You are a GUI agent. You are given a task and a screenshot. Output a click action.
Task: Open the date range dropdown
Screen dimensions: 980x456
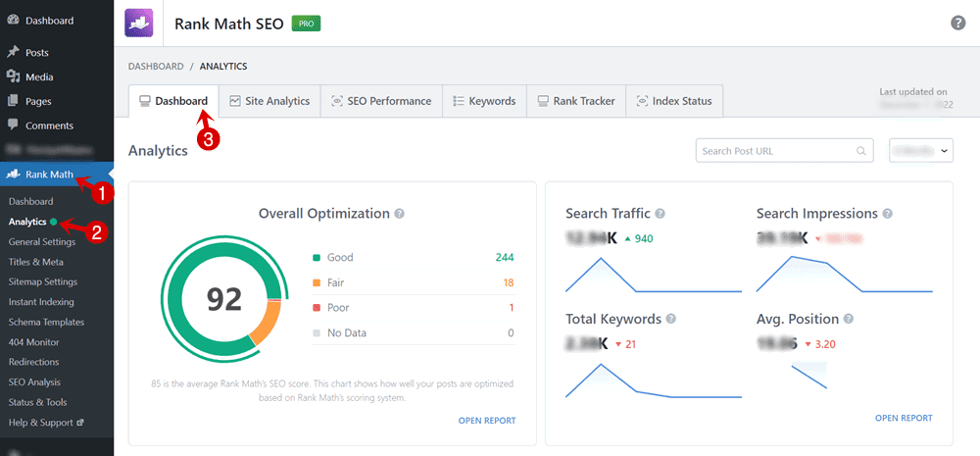click(921, 151)
